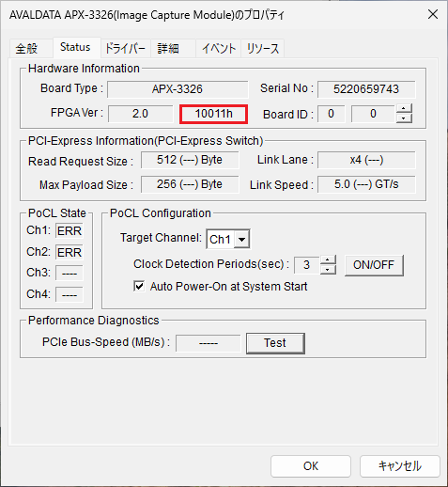
Task: Switch to the イベント tab
Action: point(219,49)
